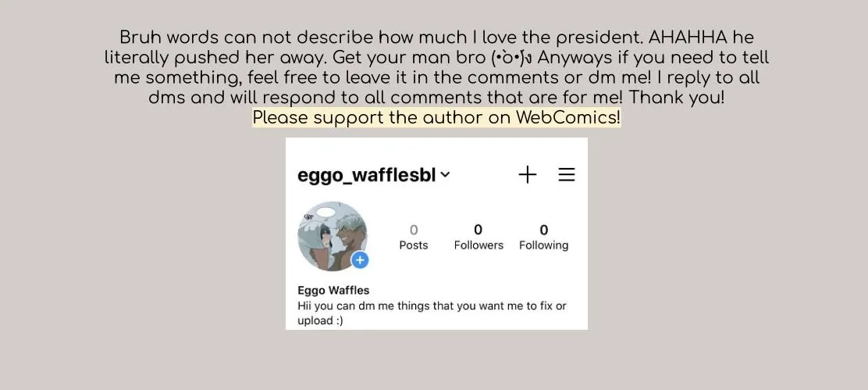Open the hamburger menu icon
Image resolution: width=868 pixels, height=390 pixels.
pyautogui.click(x=566, y=175)
